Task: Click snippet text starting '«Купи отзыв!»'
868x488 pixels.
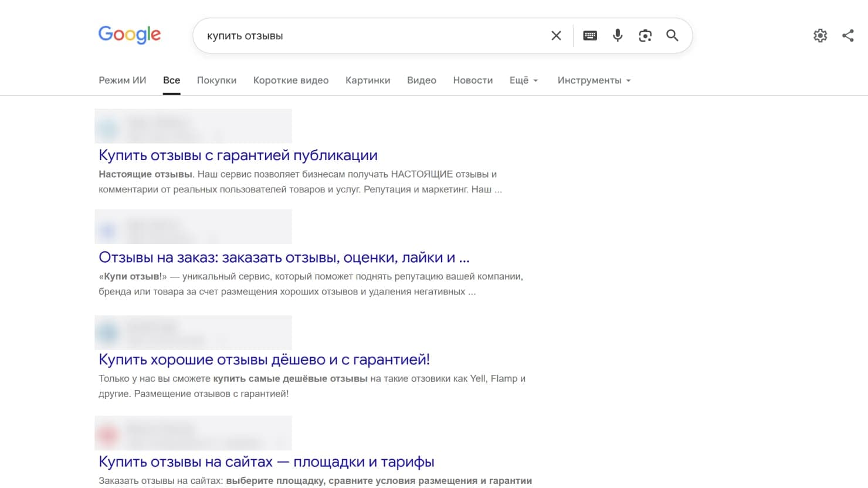Action: [x=311, y=284]
